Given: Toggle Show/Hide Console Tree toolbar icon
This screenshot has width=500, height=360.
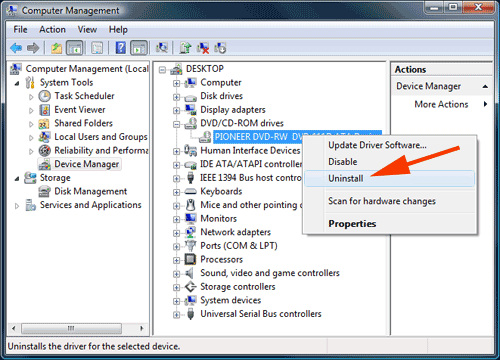Looking at the screenshot, I should (x=74, y=48).
